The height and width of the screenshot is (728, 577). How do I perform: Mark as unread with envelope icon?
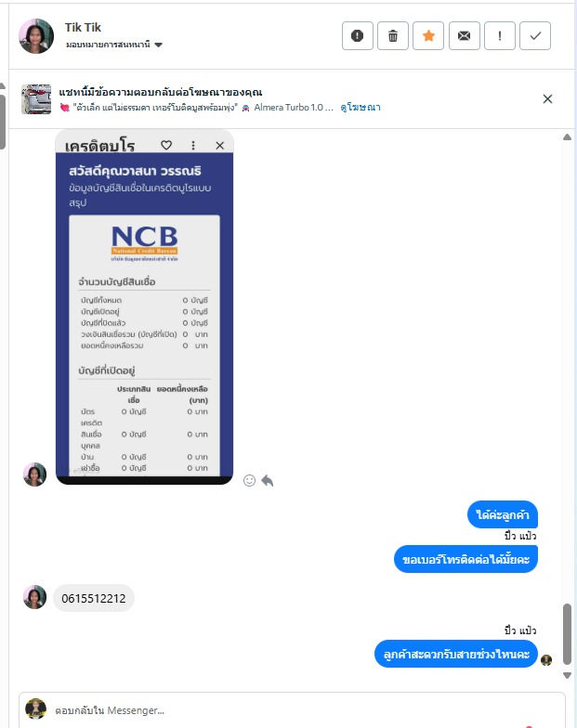(465, 35)
